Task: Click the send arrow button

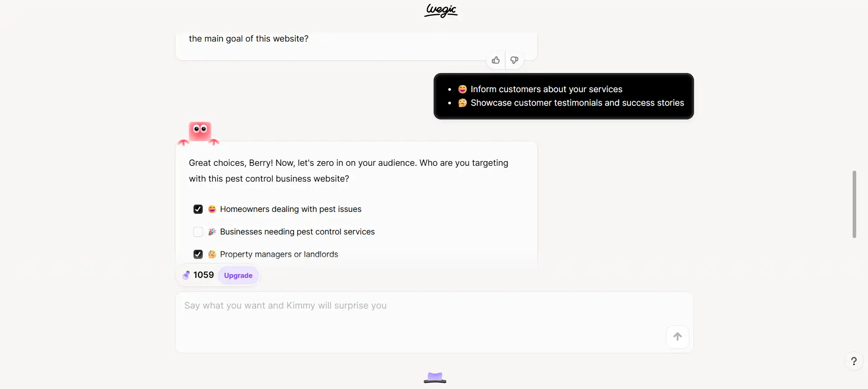Action: coord(678,337)
